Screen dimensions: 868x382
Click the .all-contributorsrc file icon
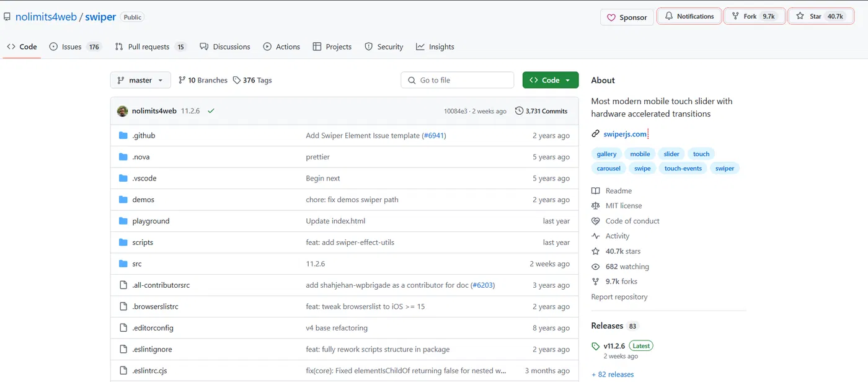coord(123,285)
